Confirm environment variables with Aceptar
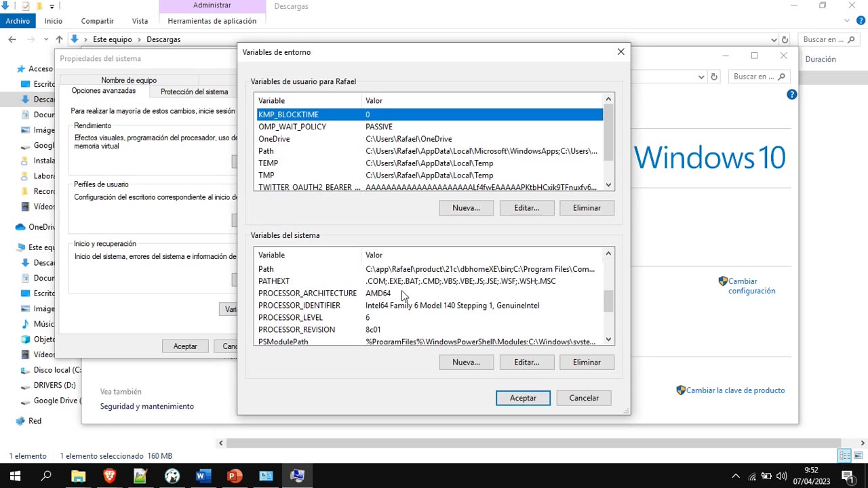This screenshot has width=868, height=488. [523, 398]
